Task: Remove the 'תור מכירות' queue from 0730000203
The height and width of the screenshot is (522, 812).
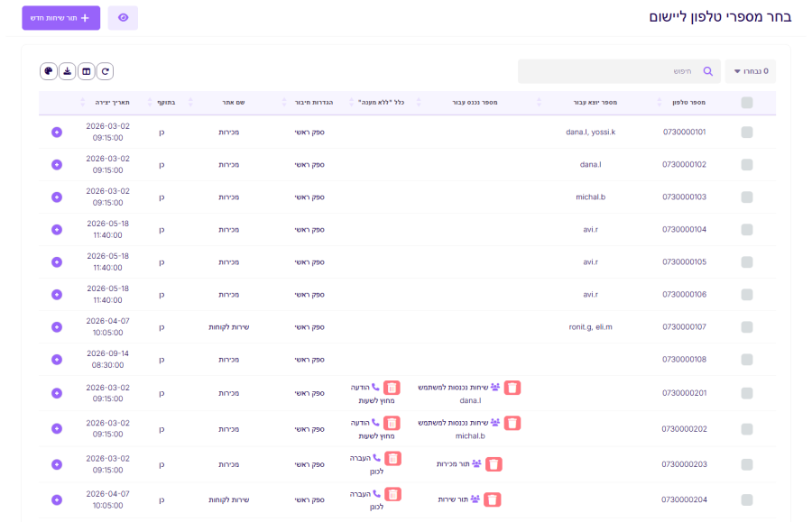Action: tap(494, 464)
